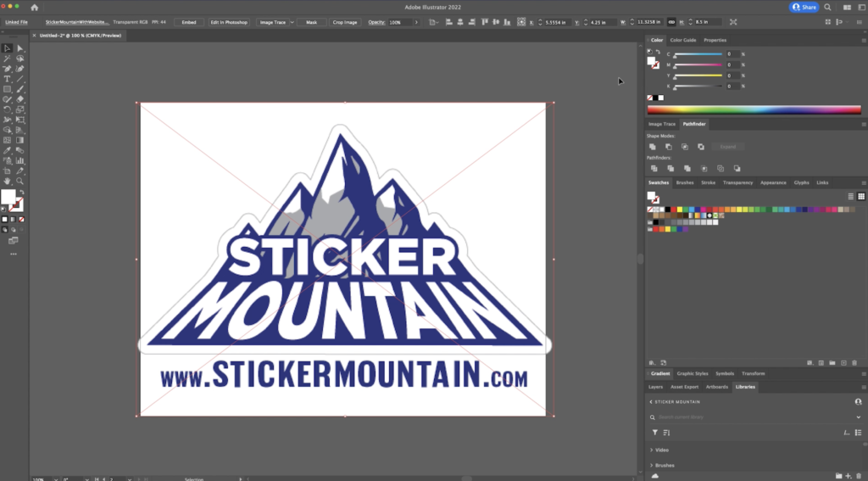
Task: Set toolbar fill mode to Color
Action: coord(5,220)
